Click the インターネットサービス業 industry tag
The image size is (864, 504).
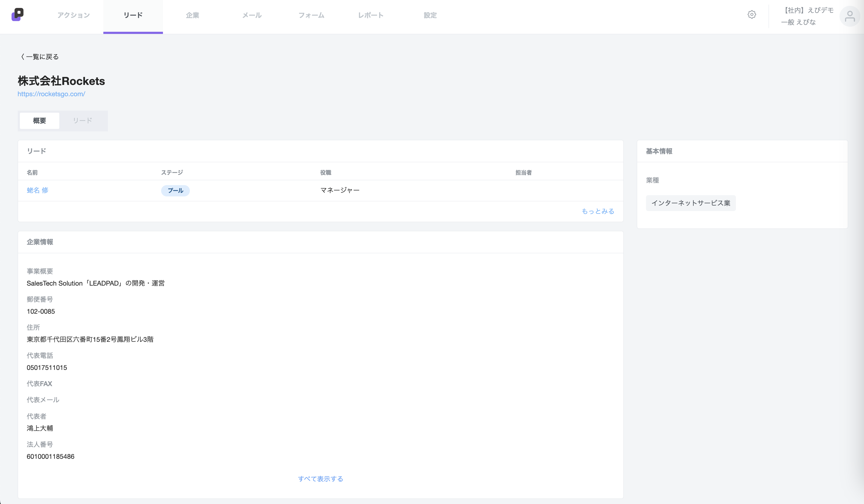point(691,203)
